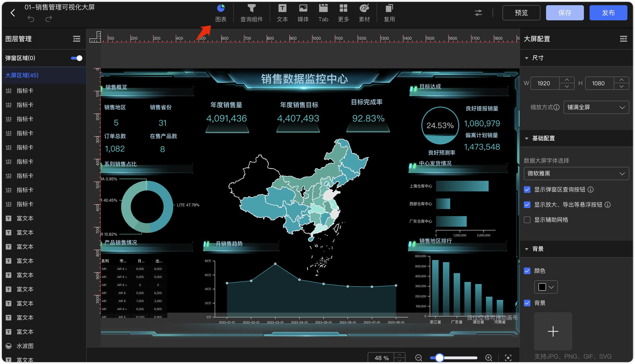Uncheck 显示弹窗区查询按钮 checkbox

[x=527, y=190]
